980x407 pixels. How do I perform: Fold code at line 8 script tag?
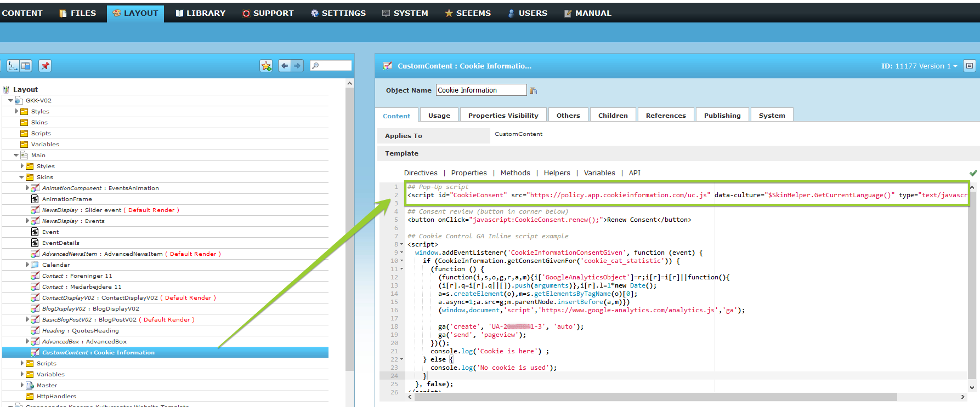click(401, 244)
